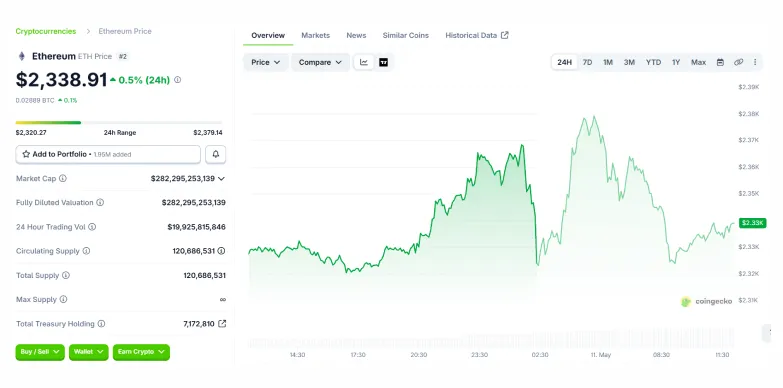Viewport: 783px width, 388px height.
Task: Open chart more options three-dot menu
Action: (x=755, y=62)
